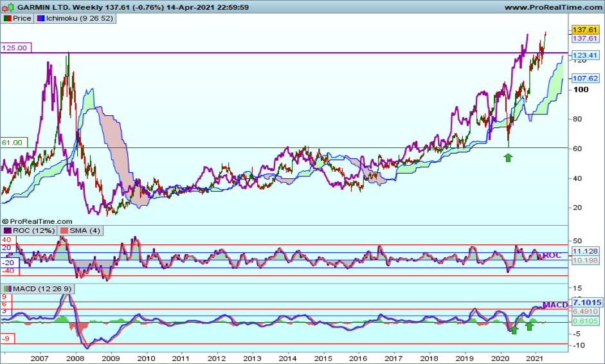Click the 2019 year on time axis
The image size is (605, 364).
pos(465,359)
